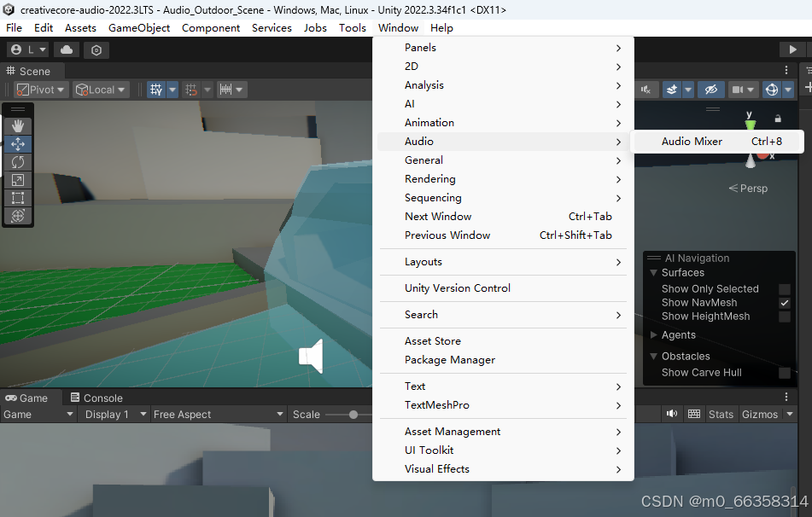Image resolution: width=812 pixels, height=517 pixels.
Task: Click Persp projection label
Action: point(748,189)
